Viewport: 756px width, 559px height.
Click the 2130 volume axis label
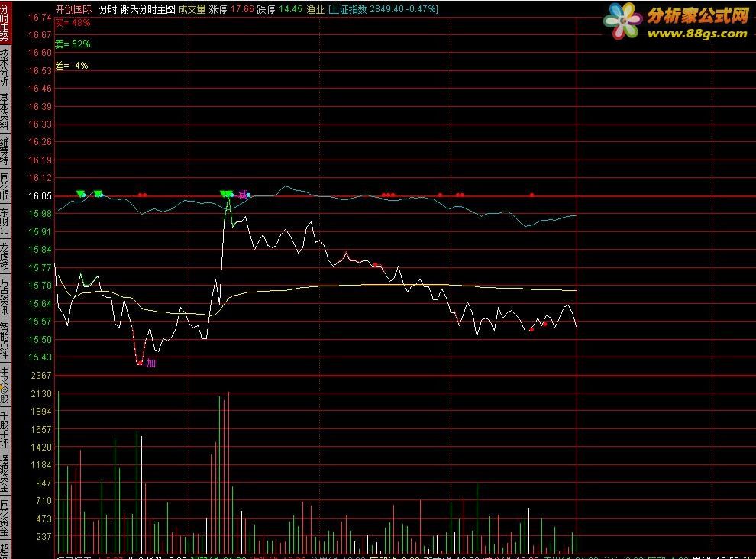point(41,394)
